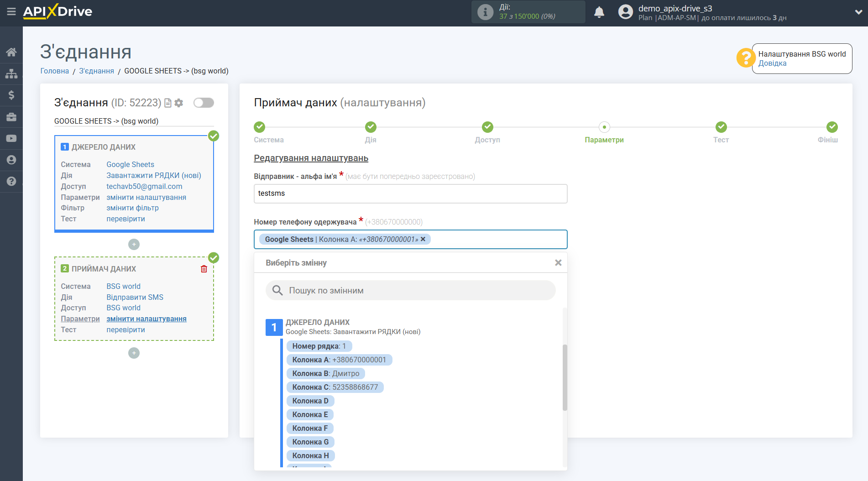Toggle the connection enable switch
868x481 pixels.
204,103
